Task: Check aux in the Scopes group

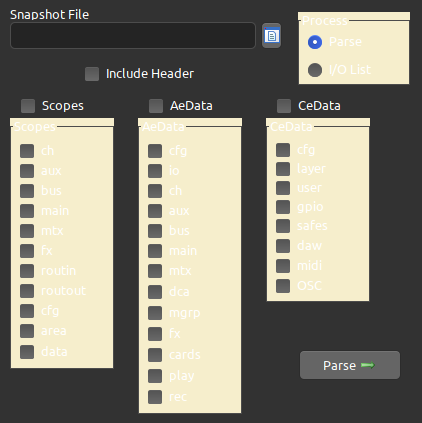Action: tap(27, 171)
